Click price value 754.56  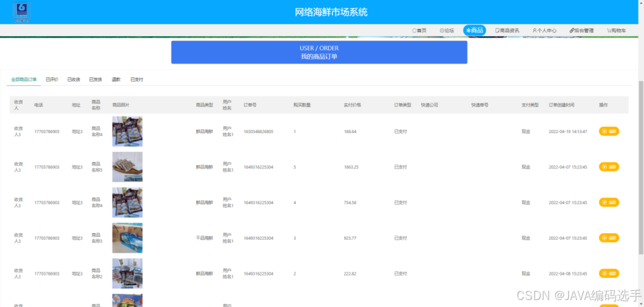pos(350,202)
